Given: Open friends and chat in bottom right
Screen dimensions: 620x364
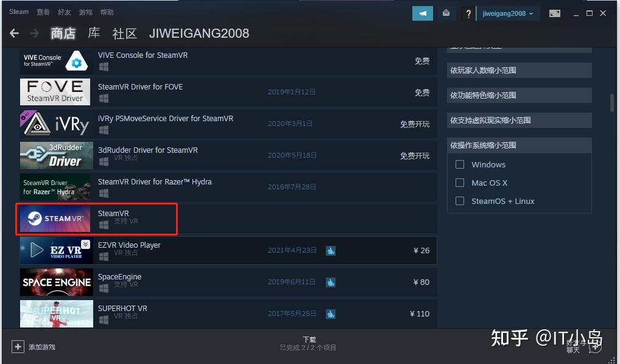Looking at the screenshot, I should pyautogui.click(x=574, y=347).
